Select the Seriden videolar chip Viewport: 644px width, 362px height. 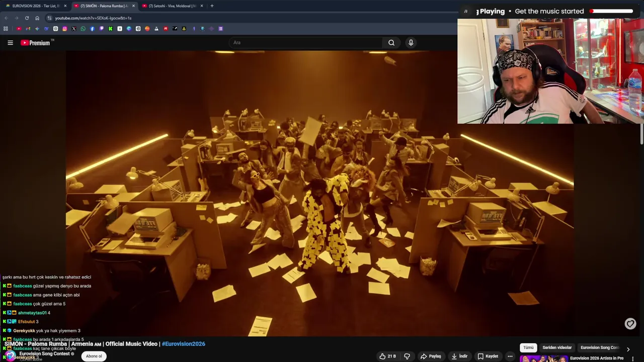point(557,347)
